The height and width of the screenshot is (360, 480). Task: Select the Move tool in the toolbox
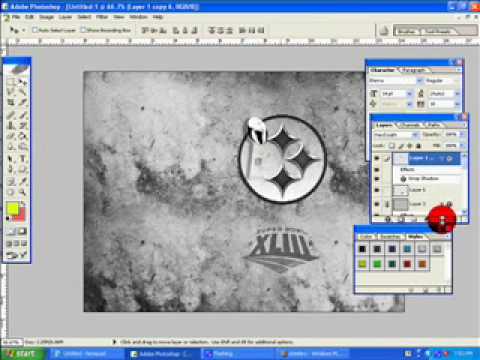point(22,82)
